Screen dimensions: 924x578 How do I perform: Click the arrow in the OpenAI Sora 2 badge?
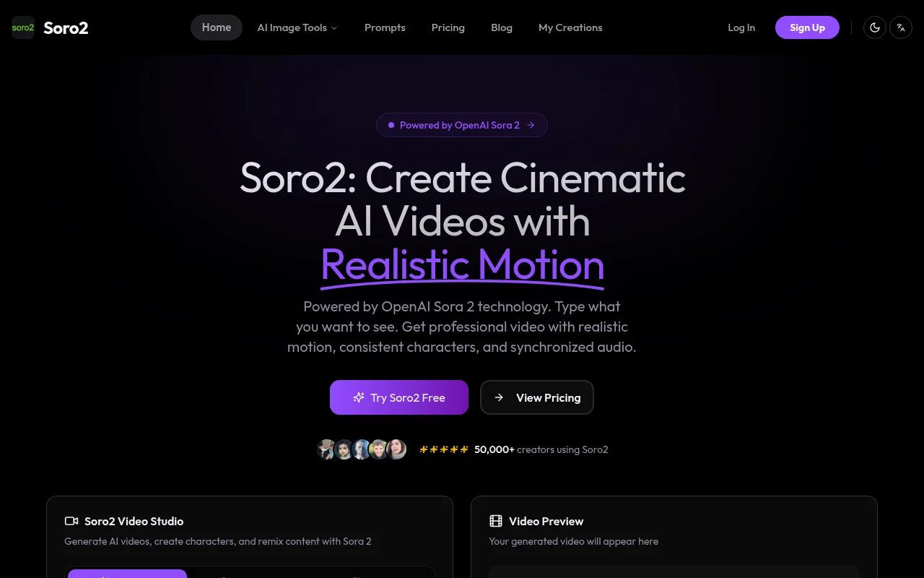point(531,125)
